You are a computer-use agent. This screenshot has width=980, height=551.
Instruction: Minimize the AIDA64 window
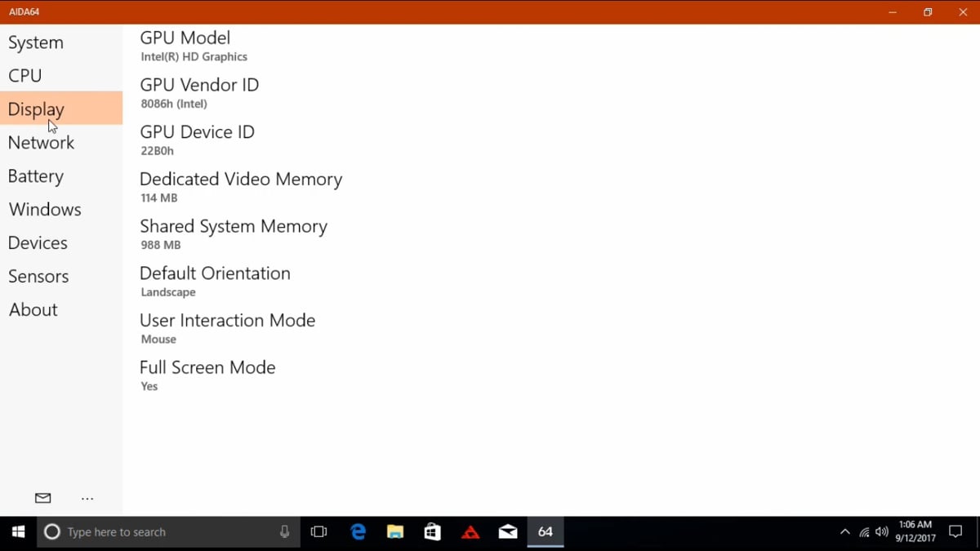(893, 12)
